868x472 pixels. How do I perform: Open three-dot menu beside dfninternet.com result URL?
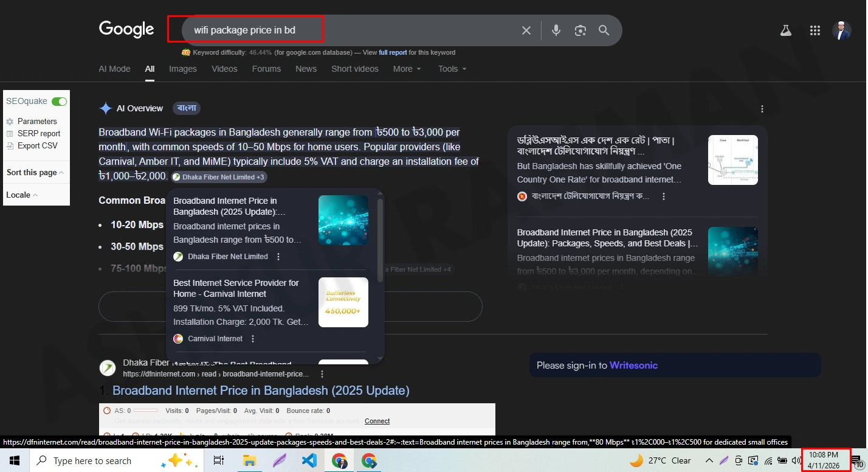click(x=322, y=374)
